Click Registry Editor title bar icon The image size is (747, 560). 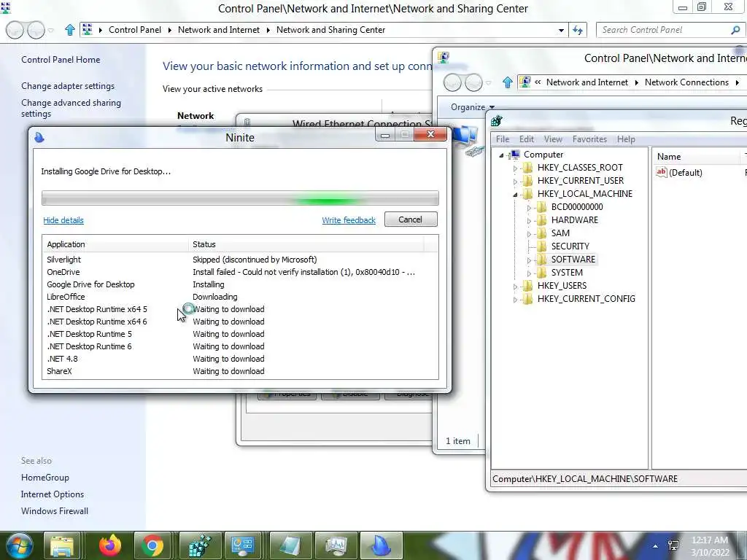tap(496, 120)
